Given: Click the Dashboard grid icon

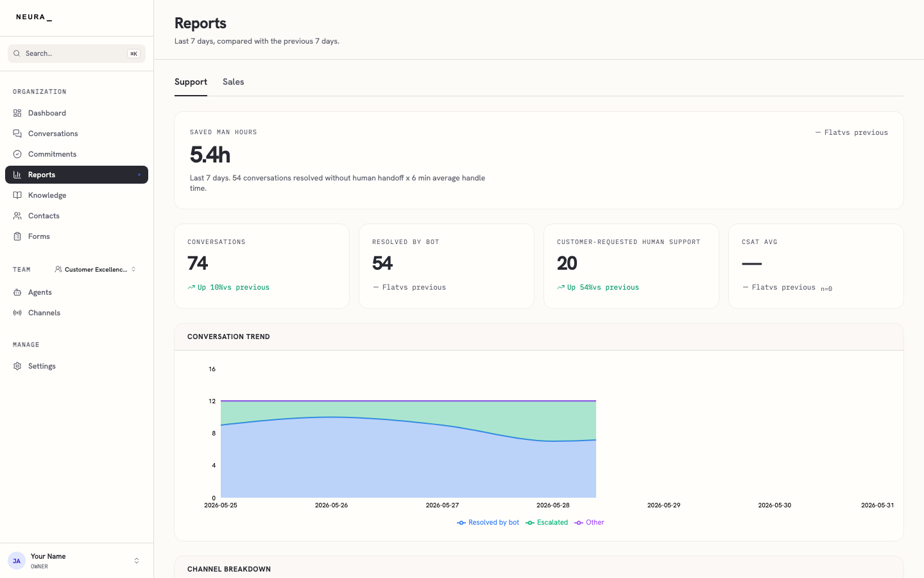Looking at the screenshot, I should click(x=17, y=113).
